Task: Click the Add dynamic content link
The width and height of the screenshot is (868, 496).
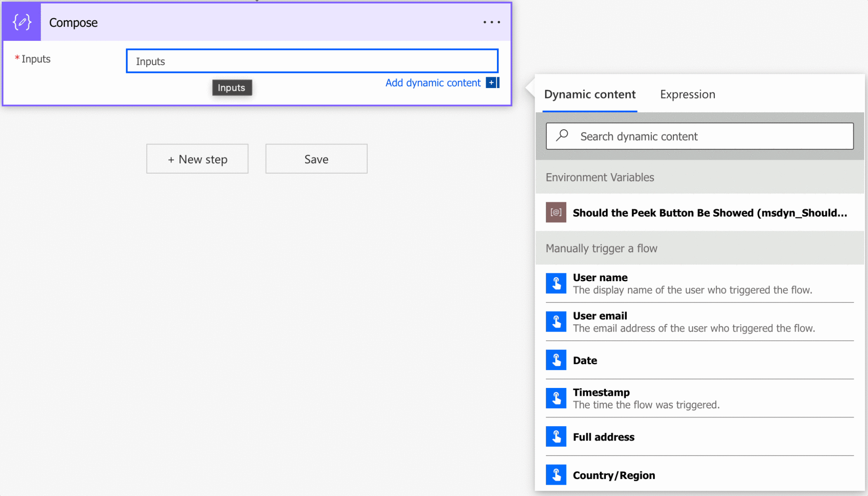Action: pyautogui.click(x=433, y=82)
